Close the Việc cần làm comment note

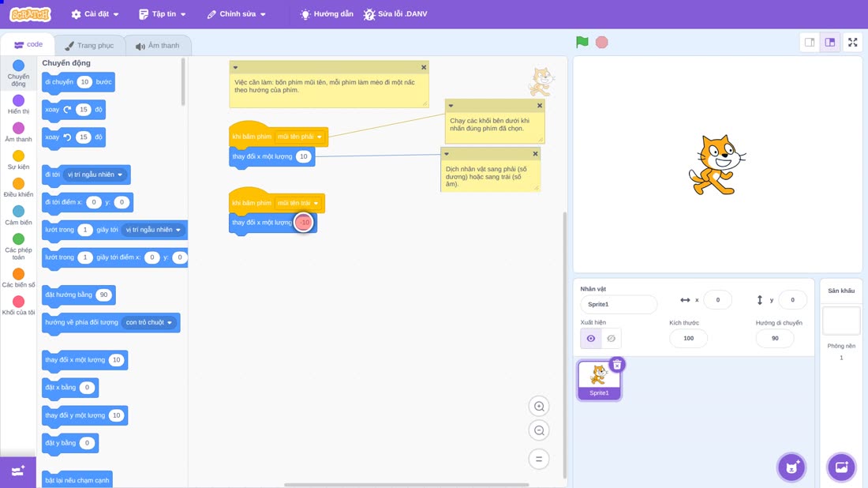click(424, 67)
